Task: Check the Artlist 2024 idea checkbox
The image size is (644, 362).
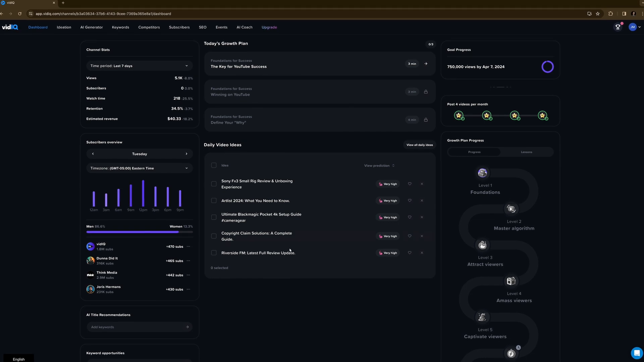Action: pyautogui.click(x=214, y=201)
